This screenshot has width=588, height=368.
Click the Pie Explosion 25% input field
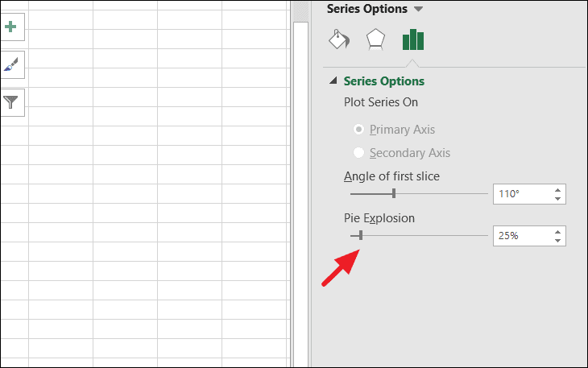(x=520, y=236)
